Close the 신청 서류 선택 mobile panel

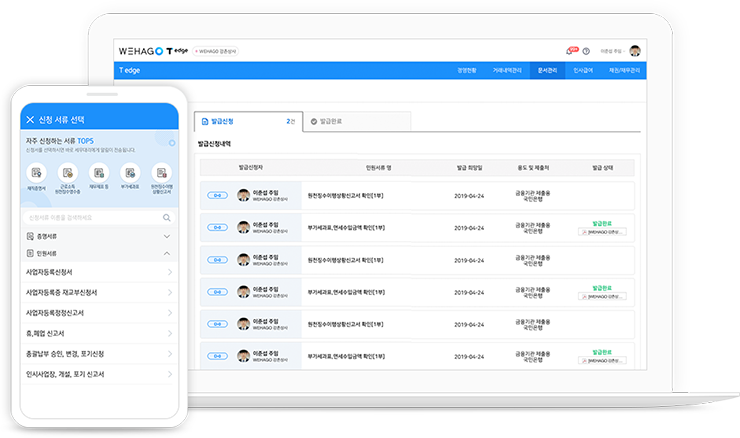(x=30, y=119)
